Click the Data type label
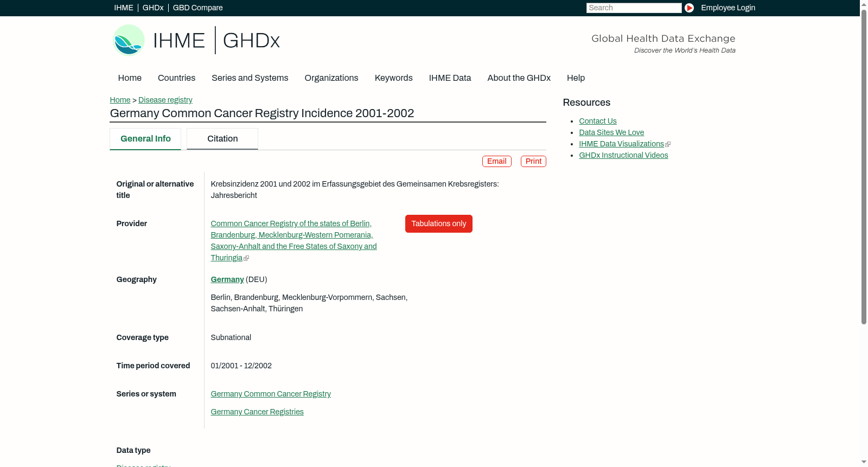The width and height of the screenshot is (868, 467). (133, 450)
